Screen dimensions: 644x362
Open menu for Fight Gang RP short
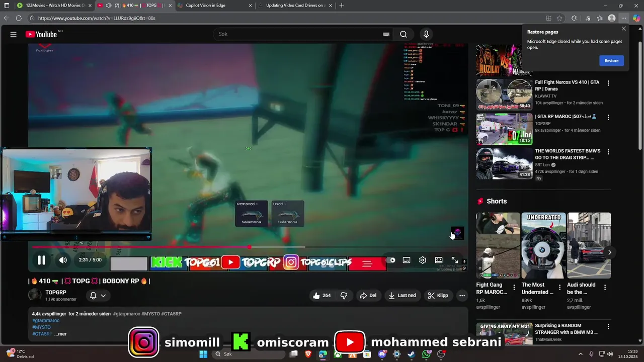(x=514, y=288)
